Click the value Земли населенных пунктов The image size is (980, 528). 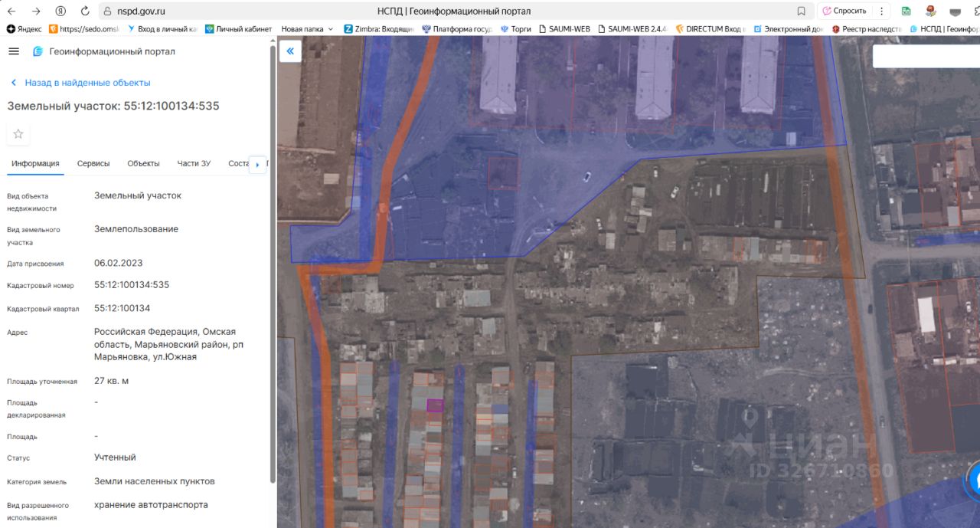[155, 481]
